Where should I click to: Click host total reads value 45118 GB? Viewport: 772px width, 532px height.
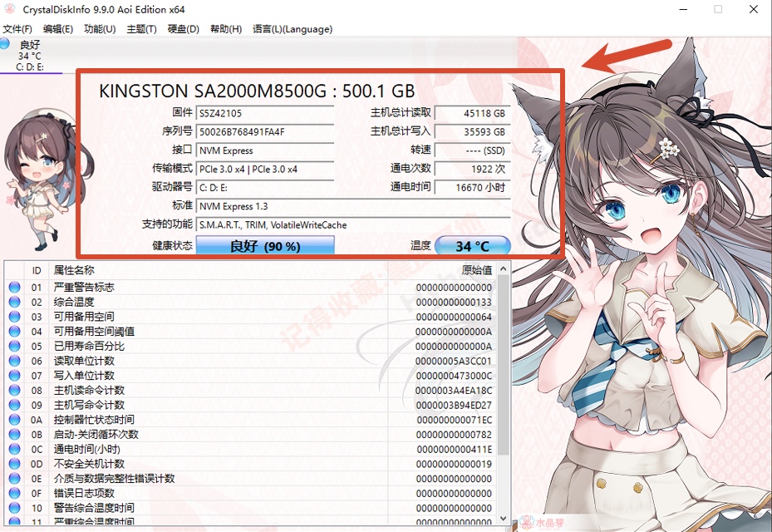(473, 113)
